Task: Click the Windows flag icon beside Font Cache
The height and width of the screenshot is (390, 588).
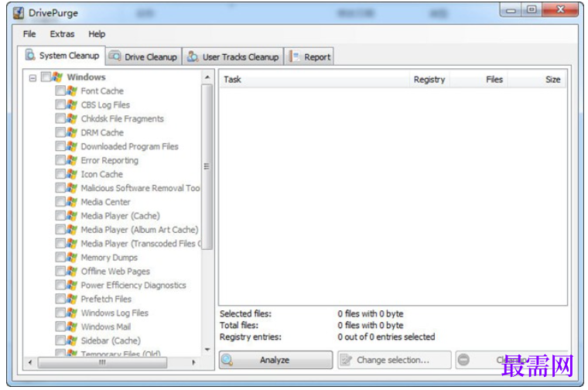Action: tap(72, 91)
